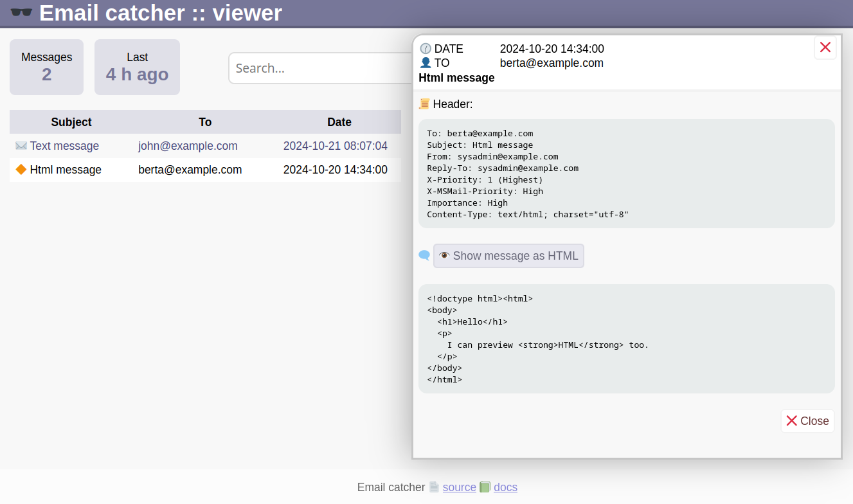Click berta@example.com in panel TO field
Screen dimensions: 853x504
point(552,63)
